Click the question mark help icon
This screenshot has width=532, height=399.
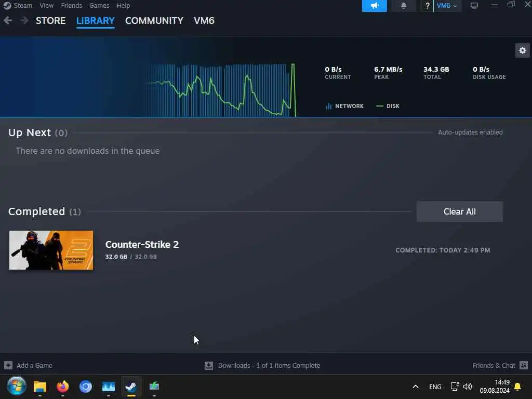[x=427, y=6]
